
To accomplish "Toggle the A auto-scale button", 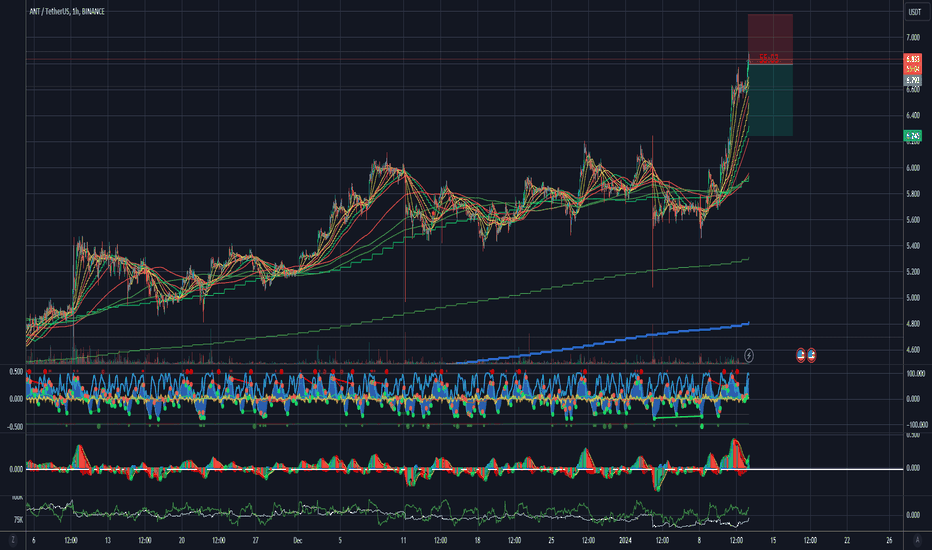I will [917, 540].
